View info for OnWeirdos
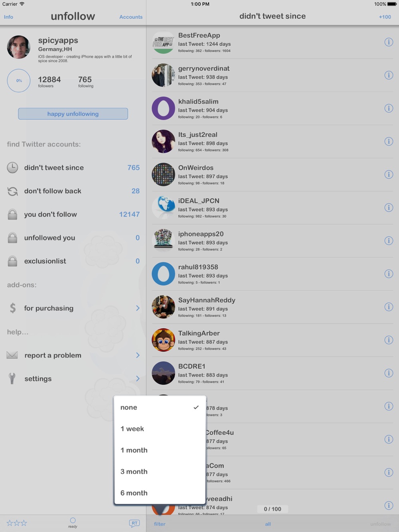Image resolution: width=399 pixels, height=532 pixels. 389,175
